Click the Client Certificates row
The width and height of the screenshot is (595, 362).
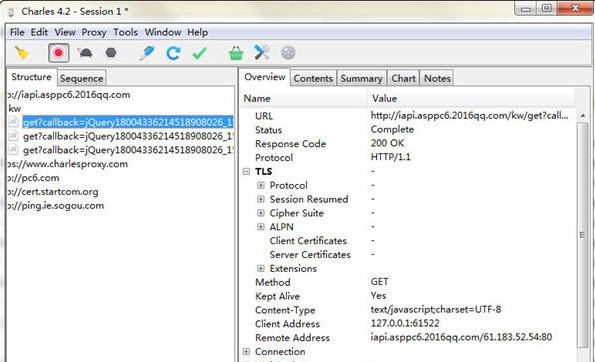point(308,241)
